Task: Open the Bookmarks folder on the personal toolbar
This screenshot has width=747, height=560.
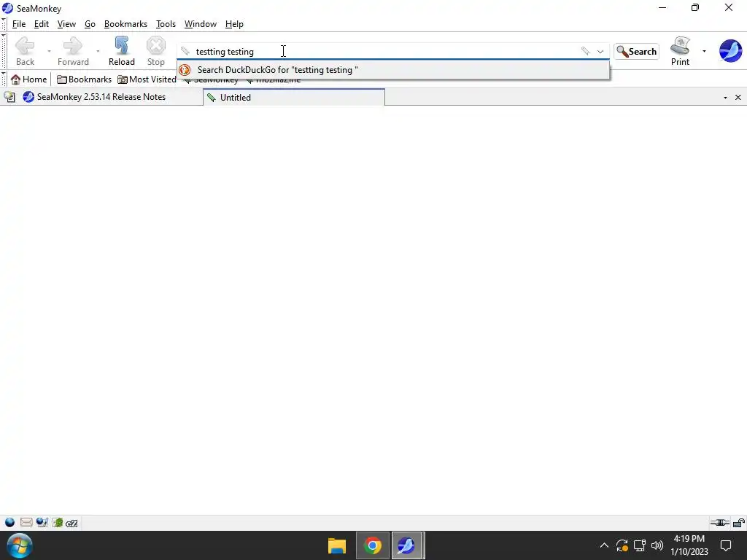Action: point(84,79)
